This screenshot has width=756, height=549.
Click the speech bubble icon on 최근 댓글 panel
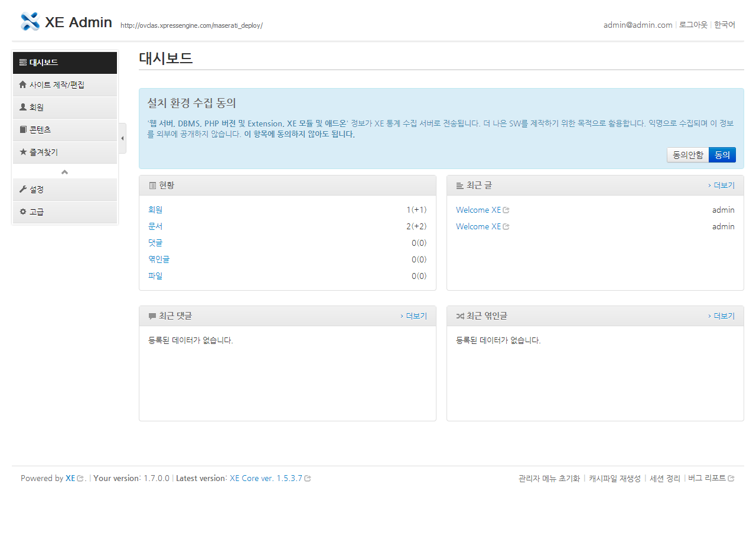pos(152,315)
